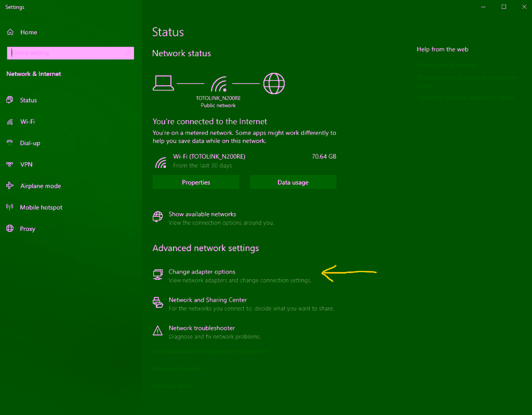The height and width of the screenshot is (415, 532).
Task: Click the Mobile hotspot icon
Action: pyautogui.click(x=10, y=207)
